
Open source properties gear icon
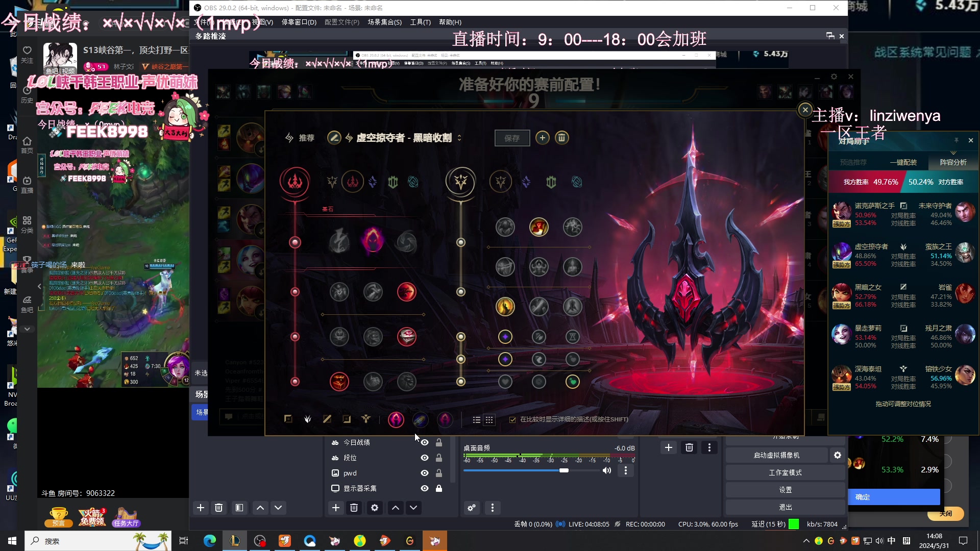pyautogui.click(x=375, y=508)
